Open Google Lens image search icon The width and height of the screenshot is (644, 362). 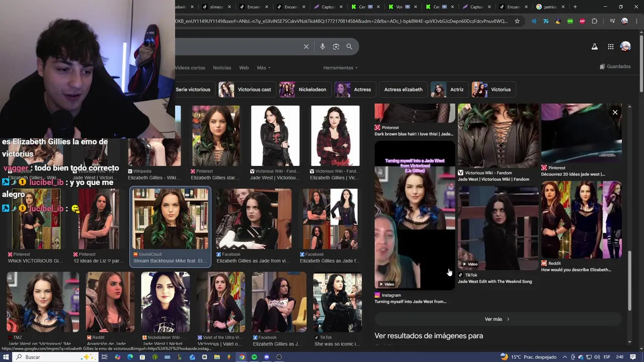pos(336,47)
